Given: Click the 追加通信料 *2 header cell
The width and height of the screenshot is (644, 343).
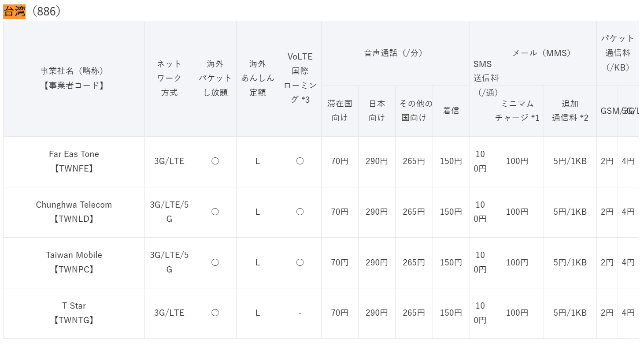Looking at the screenshot, I should (570, 111).
